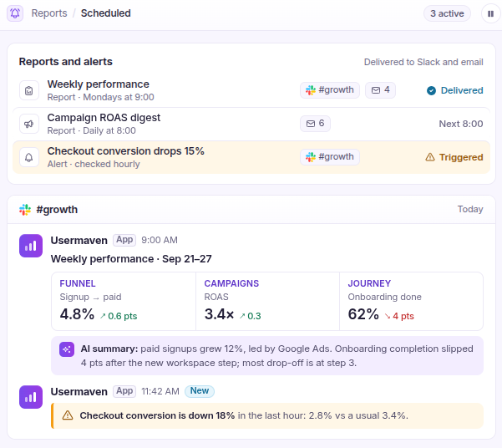
Task: Open the JOURNEY metric card
Action: pos(412,301)
